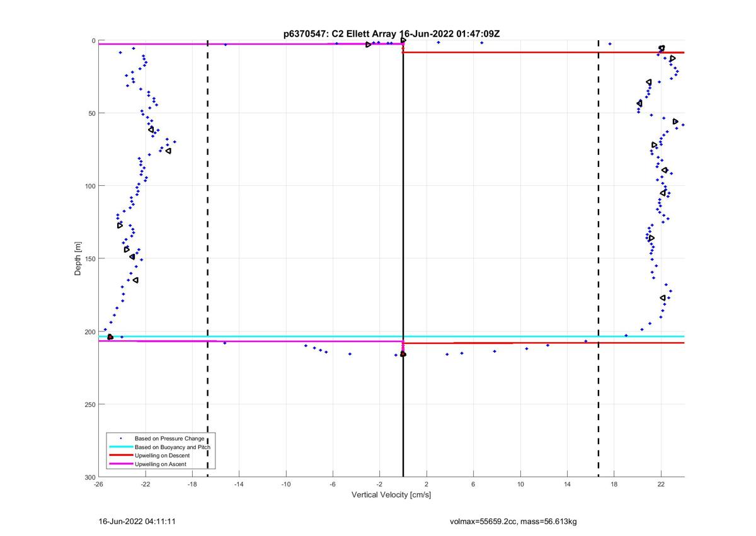Select legend entry 'Based on Buoyancy and Pitch'
The image size is (756, 536).
173,447
